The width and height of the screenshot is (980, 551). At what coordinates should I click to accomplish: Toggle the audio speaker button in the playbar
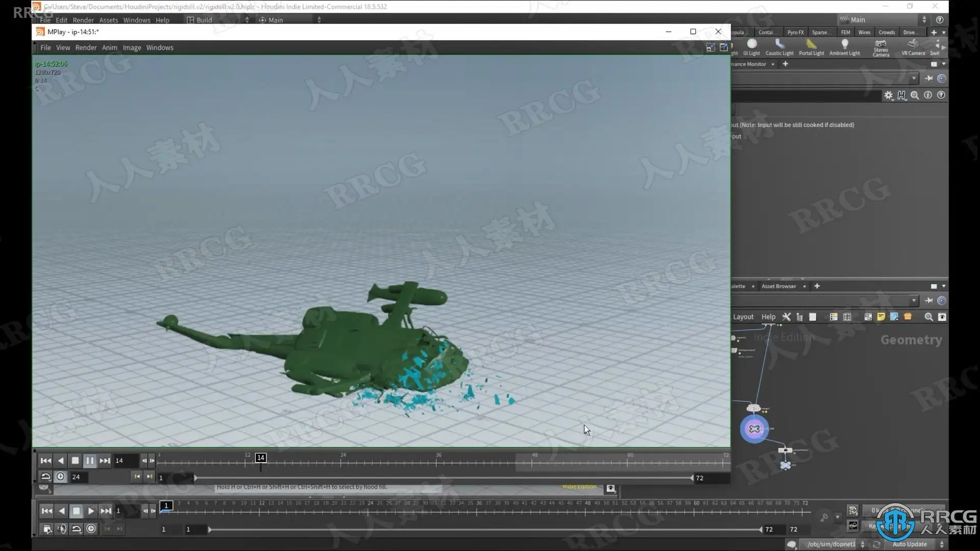coord(62,529)
